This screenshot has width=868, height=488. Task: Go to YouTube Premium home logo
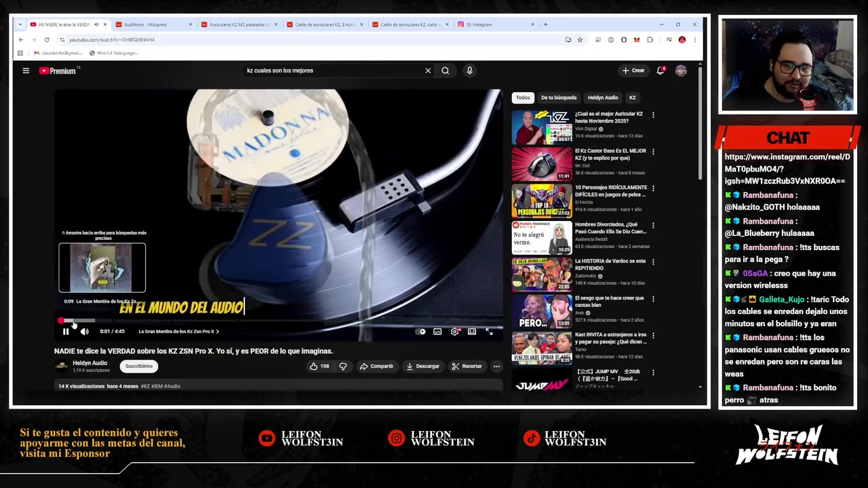click(x=58, y=70)
